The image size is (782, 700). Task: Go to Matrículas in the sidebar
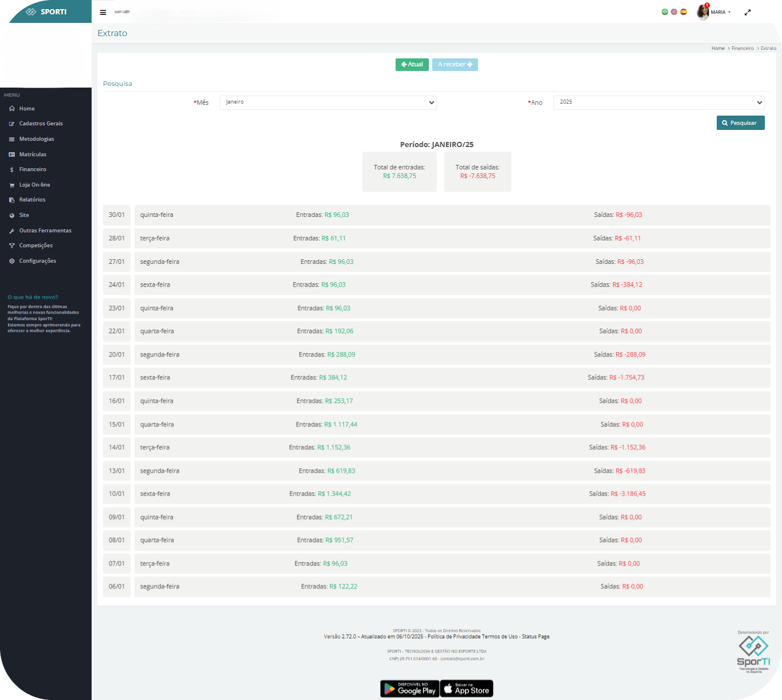tap(33, 155)
